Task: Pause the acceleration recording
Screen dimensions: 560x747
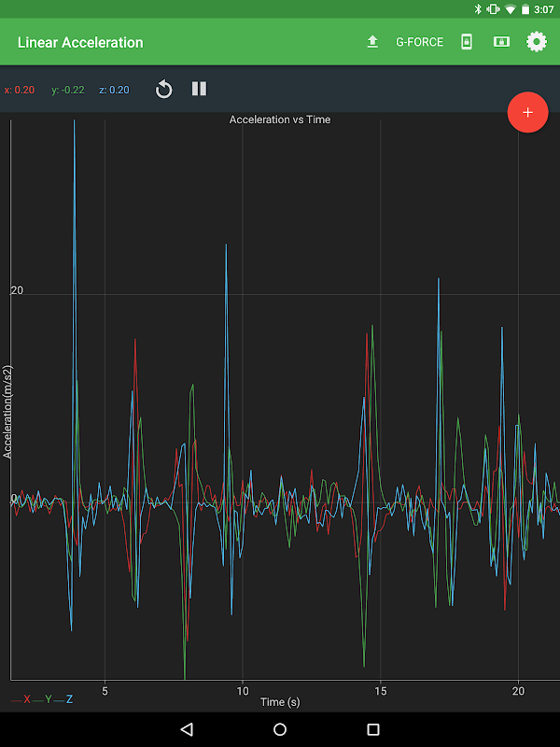Action: [x=199, y=89]
